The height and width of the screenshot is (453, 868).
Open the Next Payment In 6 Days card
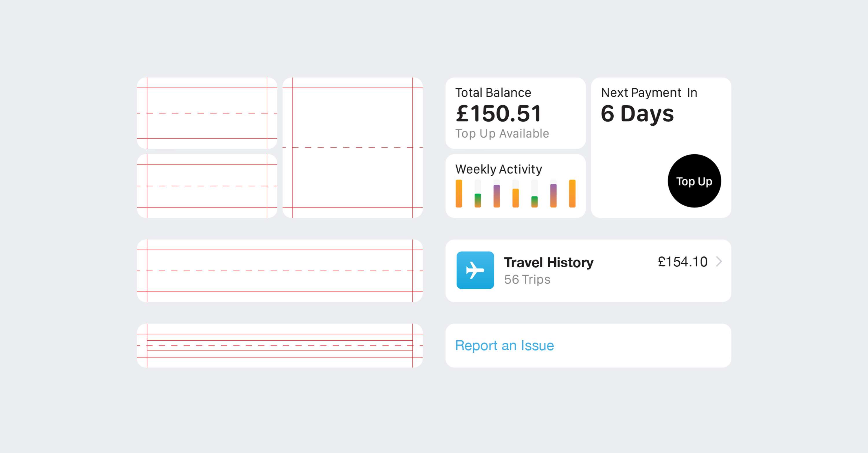click(x=661, y=148)
